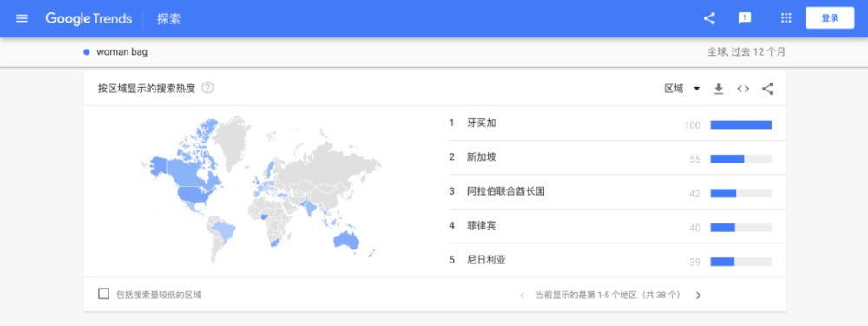The image size is (868, 326).
Task: Enable 包括搜索量较低的区域 checkbox
Action: coord(103,294)
